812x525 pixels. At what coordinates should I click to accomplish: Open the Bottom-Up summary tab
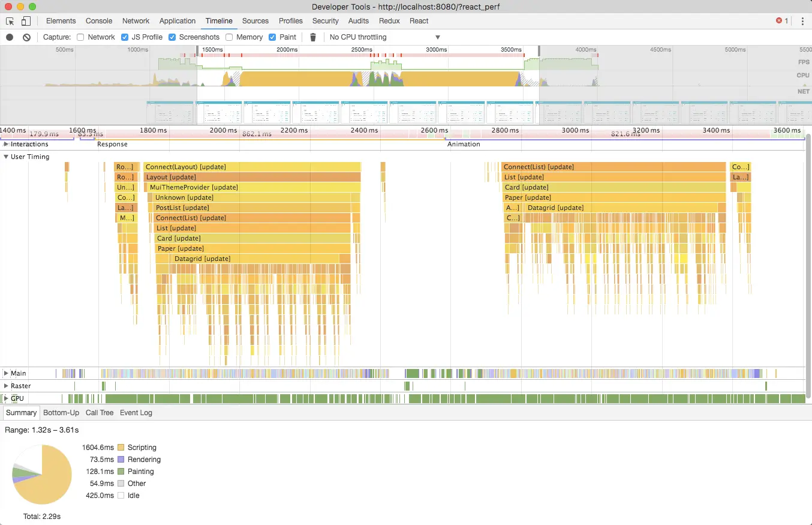pyautogui.click(x=61, y=413)
